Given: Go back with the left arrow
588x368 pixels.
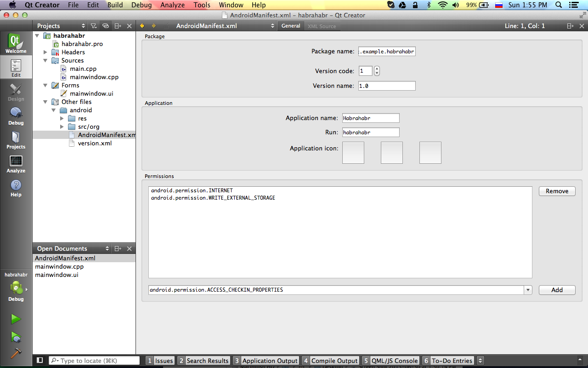Looking at the screenshot, I should (x=142, y=26).
